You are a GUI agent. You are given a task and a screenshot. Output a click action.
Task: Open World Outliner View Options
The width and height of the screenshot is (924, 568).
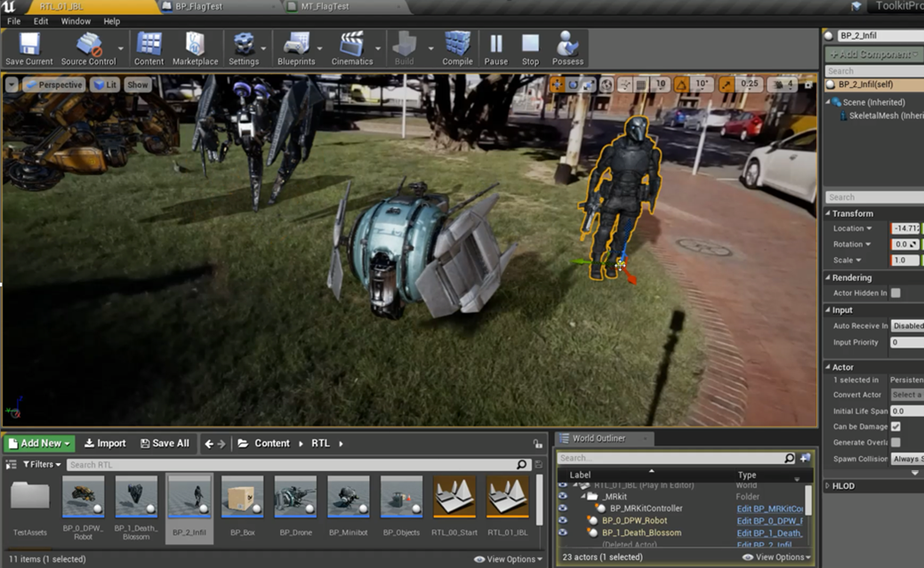click(776, 556)
